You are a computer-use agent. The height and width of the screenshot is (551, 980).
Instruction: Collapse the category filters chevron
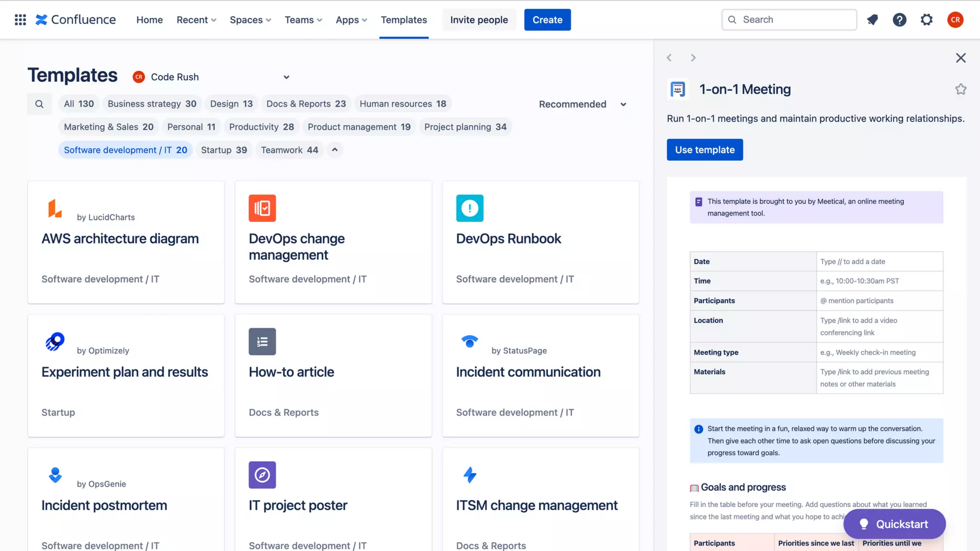(x=335, y=150)
